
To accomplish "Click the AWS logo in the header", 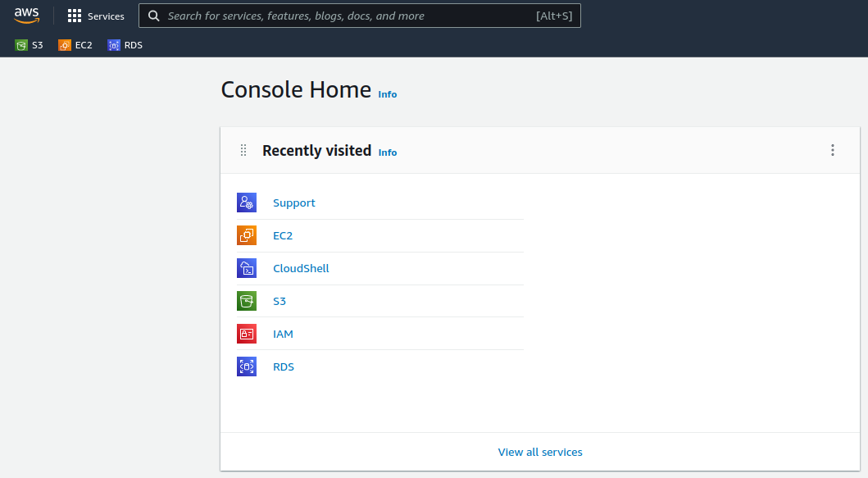I will pyautogui.click(x=26, y=16).
